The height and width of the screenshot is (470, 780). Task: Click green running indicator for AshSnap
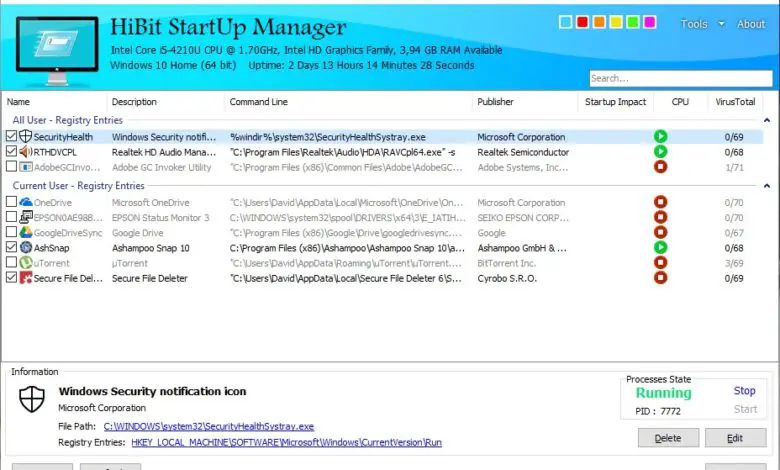click(x=660, y=247)
